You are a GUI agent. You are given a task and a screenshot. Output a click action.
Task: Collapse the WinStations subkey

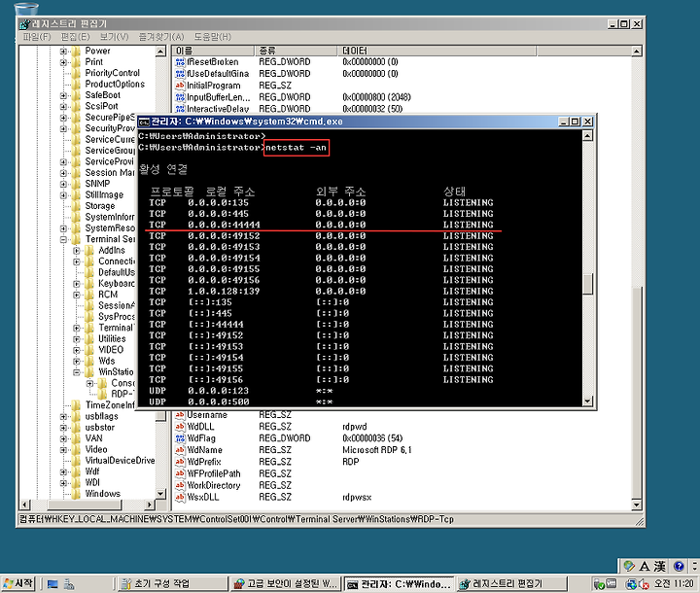pos(77,372)
